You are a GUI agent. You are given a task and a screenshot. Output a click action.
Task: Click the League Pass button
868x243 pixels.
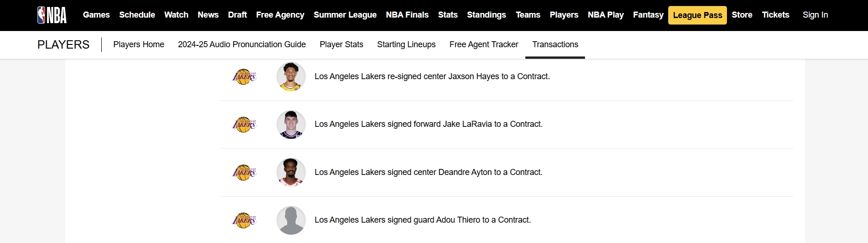click(x=697, y=15)
